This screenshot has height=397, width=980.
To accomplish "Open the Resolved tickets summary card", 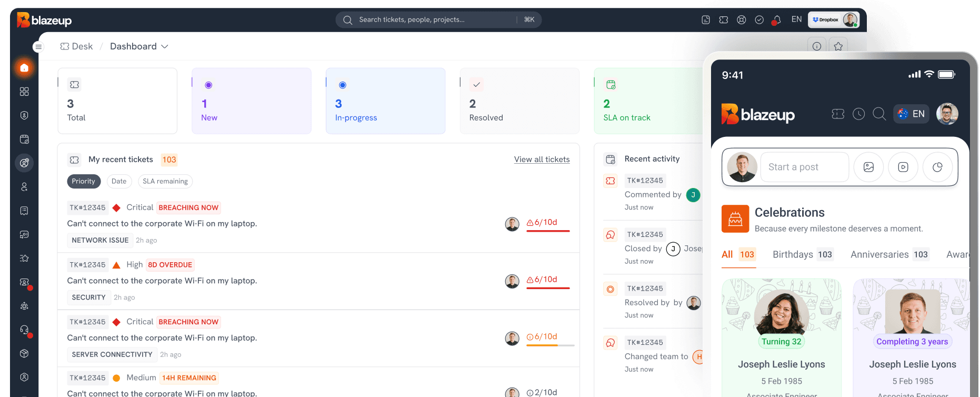I will pos(520,101).
